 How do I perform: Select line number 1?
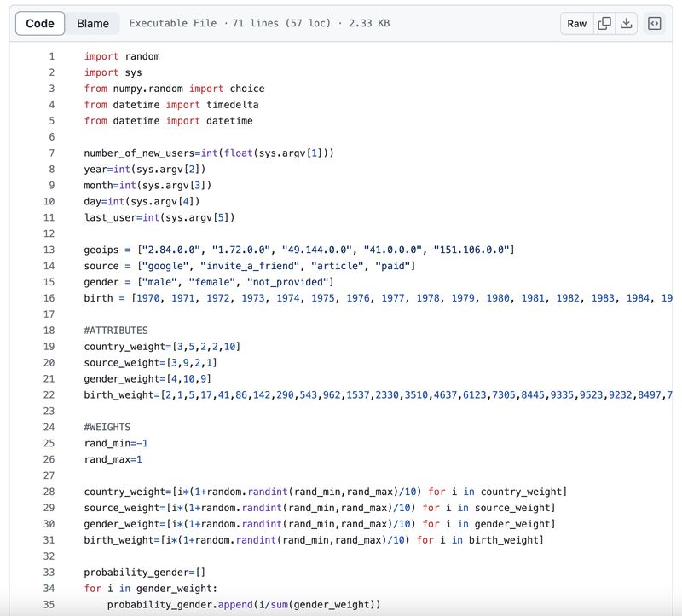coord(52,56)
